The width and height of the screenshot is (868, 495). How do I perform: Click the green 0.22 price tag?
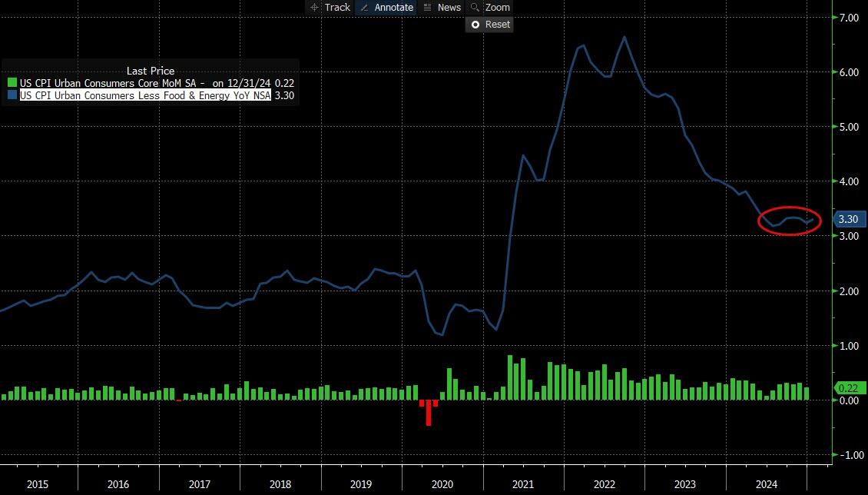(x=848, y=388)
